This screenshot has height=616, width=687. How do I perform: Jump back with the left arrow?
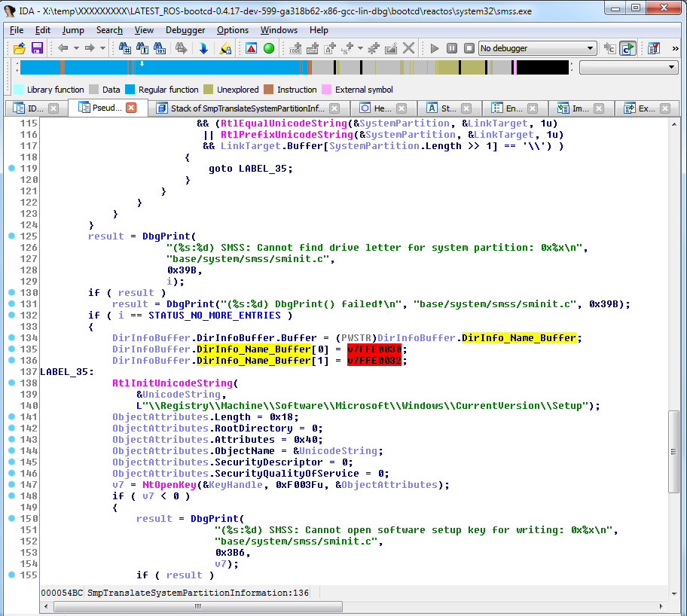[63, 47]
